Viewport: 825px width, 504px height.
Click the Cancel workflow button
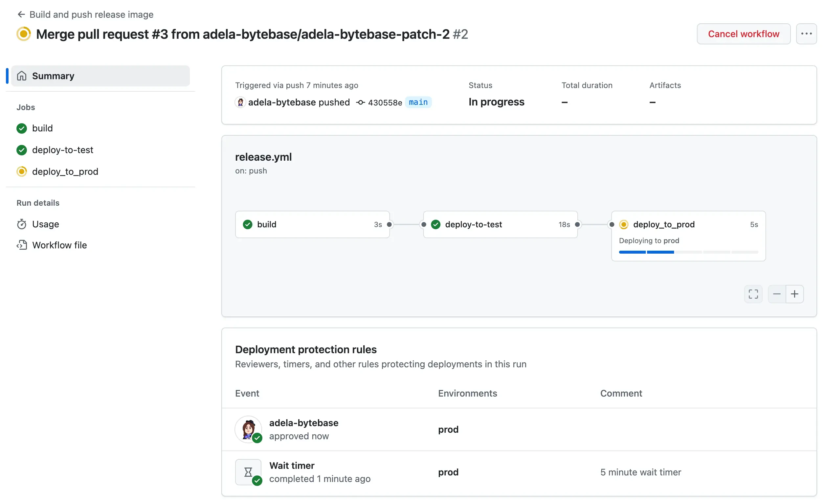(743, 34)
